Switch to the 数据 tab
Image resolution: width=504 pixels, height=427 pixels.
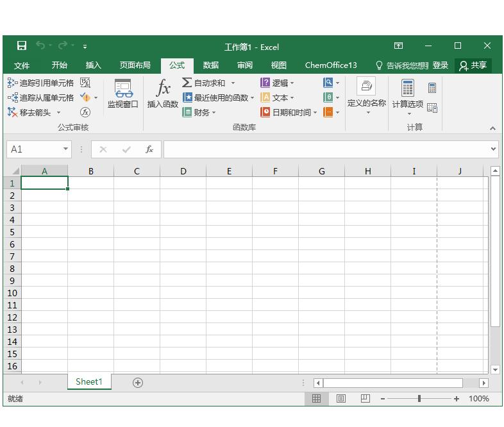coord(211,65)
